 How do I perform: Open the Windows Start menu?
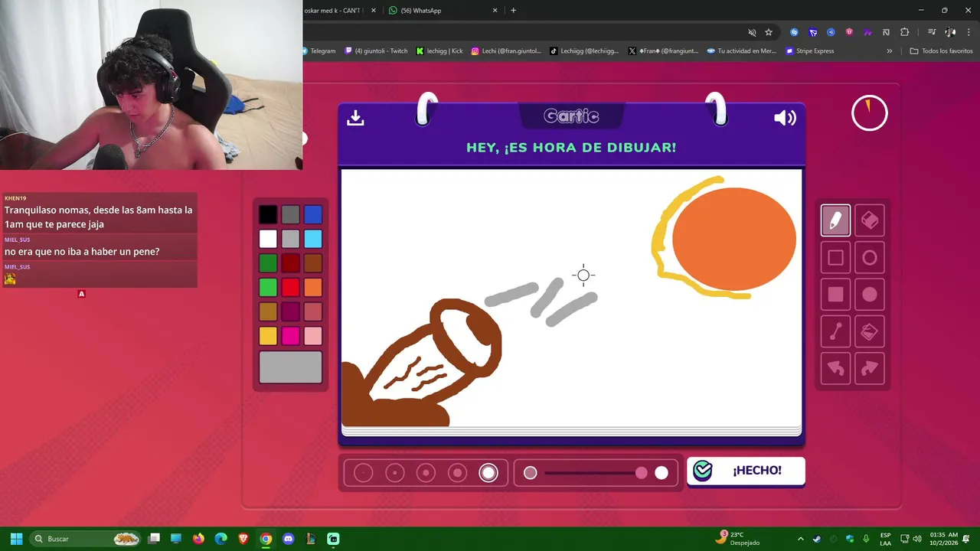click(x=16, y=539)
